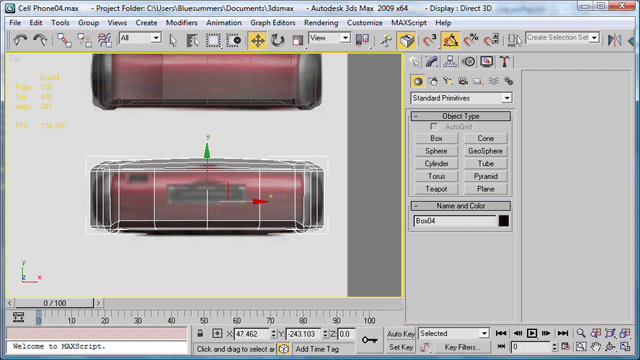Click the GeoSphere primitive button
This screenshot has width=640, height=360.
486,151
